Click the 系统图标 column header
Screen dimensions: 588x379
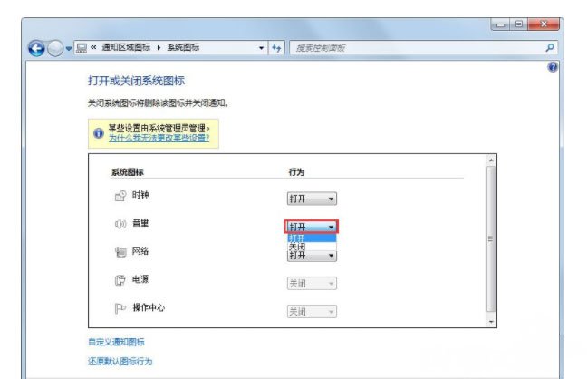(128, 172)
